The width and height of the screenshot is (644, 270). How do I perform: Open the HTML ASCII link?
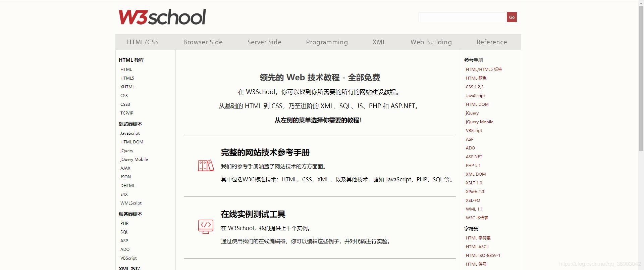(477, 247)
